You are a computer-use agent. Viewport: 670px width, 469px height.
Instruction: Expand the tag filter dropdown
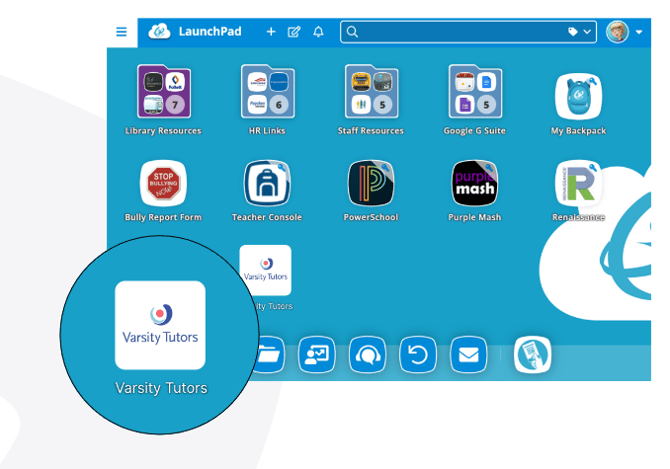[x=579, y=32]
